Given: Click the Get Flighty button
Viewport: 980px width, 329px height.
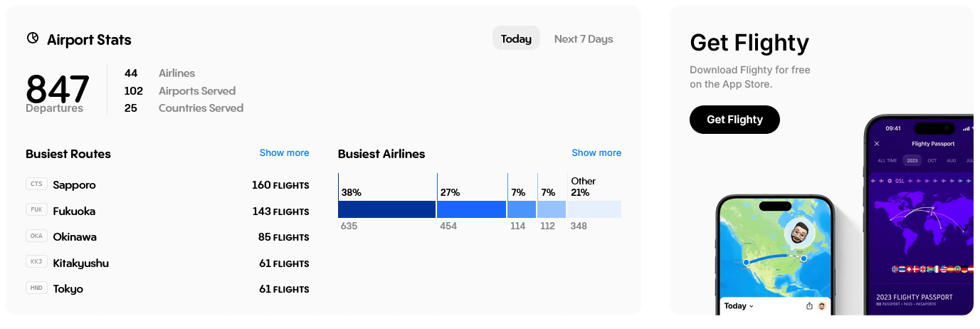Looking at the screenshot, I should click(734, 120).
